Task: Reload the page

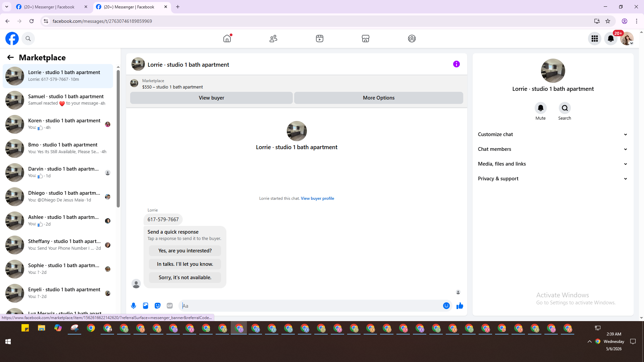Action: 32,21
